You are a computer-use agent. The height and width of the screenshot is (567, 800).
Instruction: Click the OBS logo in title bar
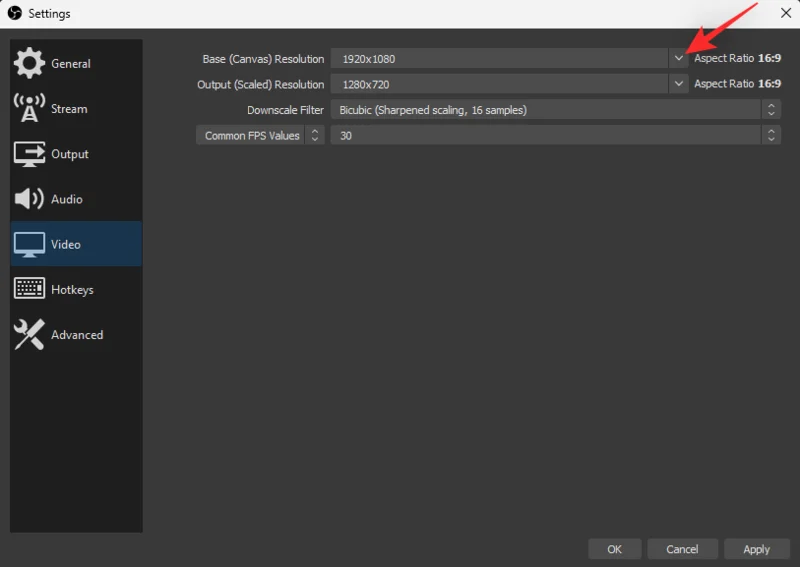coord(15,14)
